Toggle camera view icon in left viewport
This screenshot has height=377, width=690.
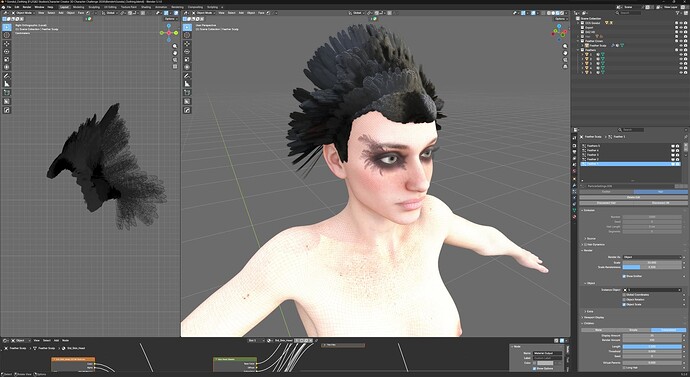175,60
